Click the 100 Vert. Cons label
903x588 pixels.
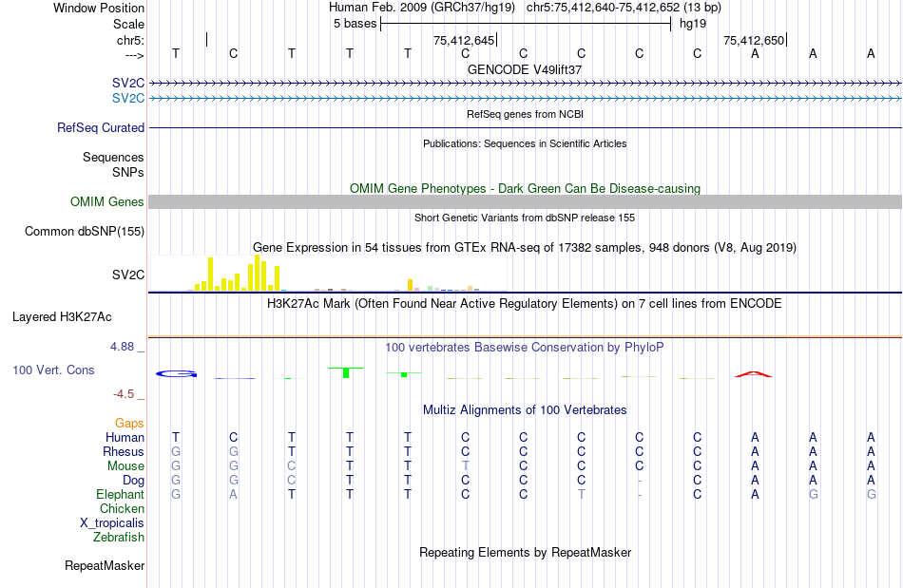tap(53, 370)
